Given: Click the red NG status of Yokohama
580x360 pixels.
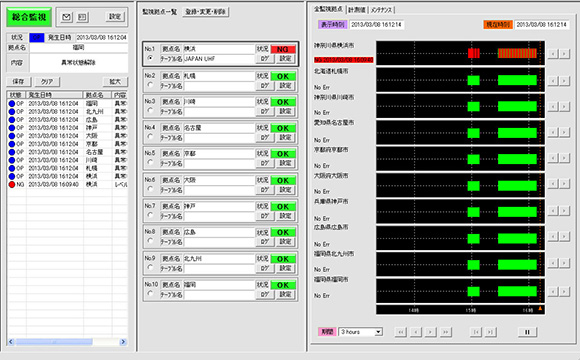Looking at the screenshot, I should [283, 49].
